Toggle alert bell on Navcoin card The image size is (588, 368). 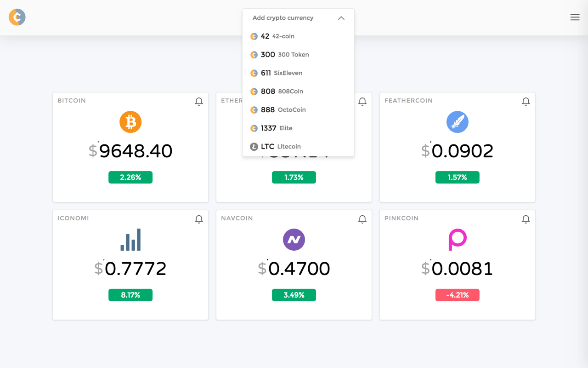[x=362, y=219]
